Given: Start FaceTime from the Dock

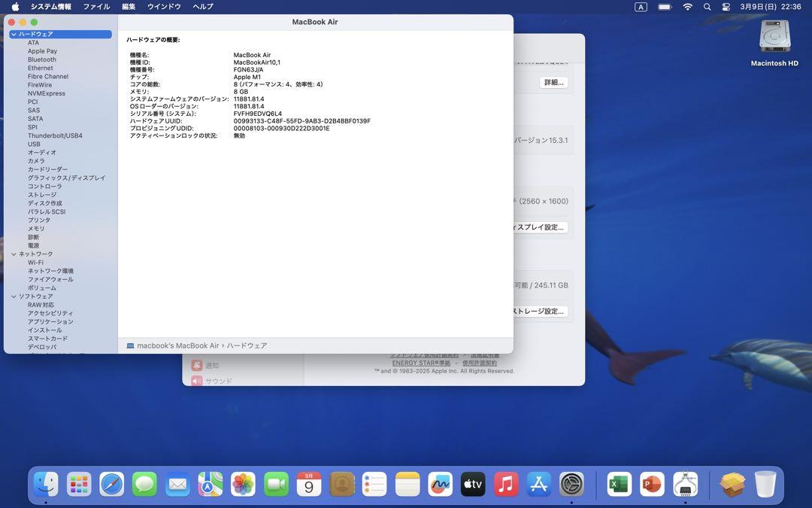Looking at the screenshot, I should pyautogui.click(x=276, y=484).
